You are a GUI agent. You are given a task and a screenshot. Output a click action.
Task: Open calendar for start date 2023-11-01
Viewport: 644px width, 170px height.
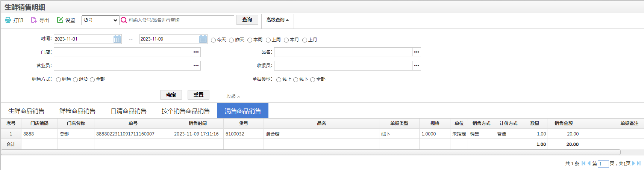coord(117,39)
